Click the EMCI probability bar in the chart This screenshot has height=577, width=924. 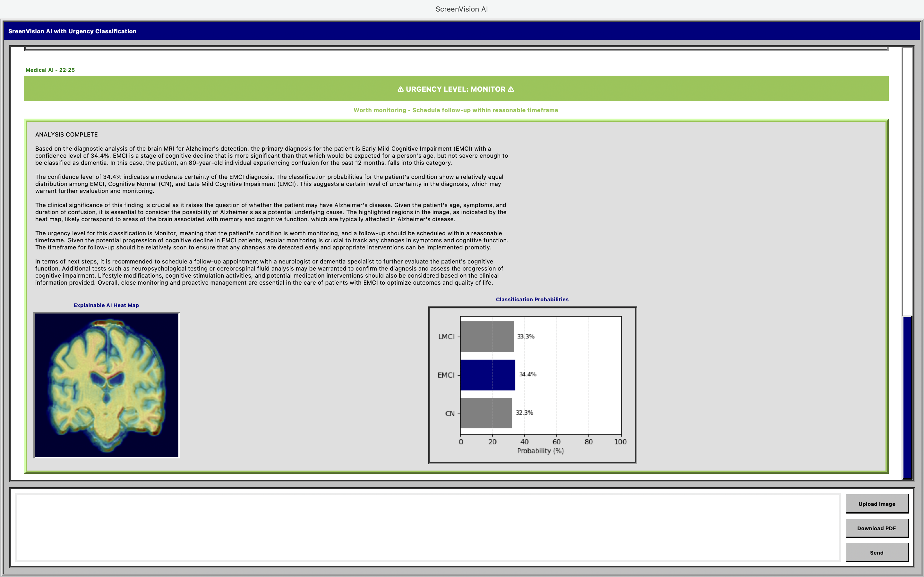tap(489, 374)
